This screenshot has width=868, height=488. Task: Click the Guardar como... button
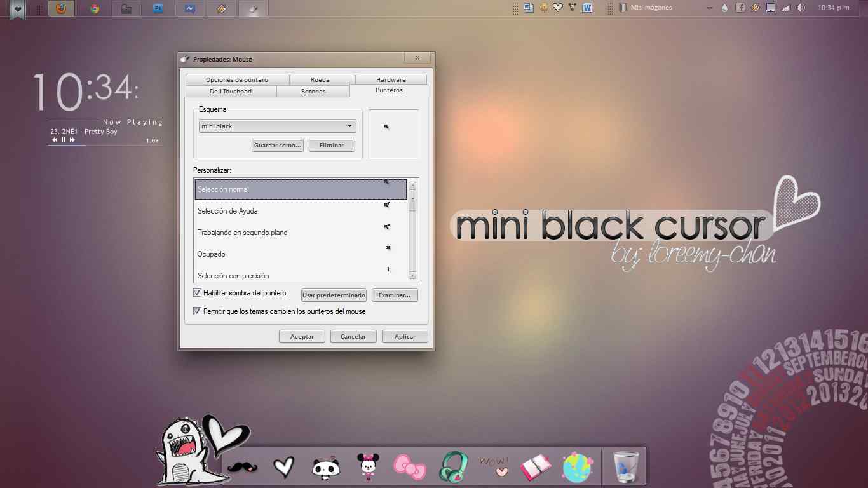tap(278, 145)
